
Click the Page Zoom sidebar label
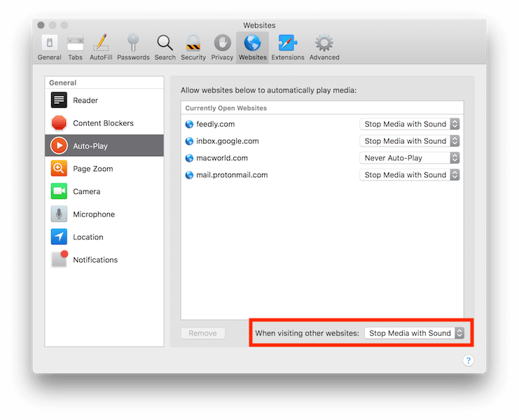pyautogui.click(x=93, y=169)
